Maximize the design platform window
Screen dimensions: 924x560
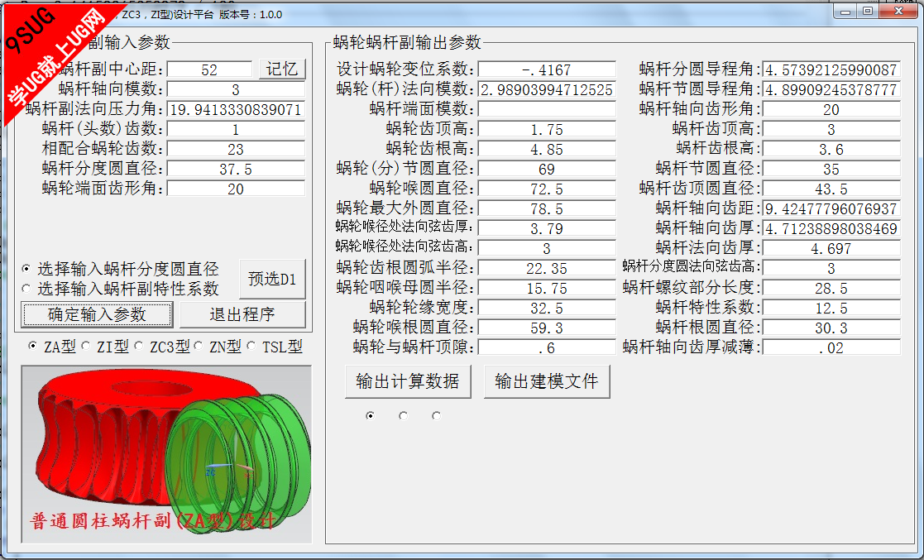868,12
